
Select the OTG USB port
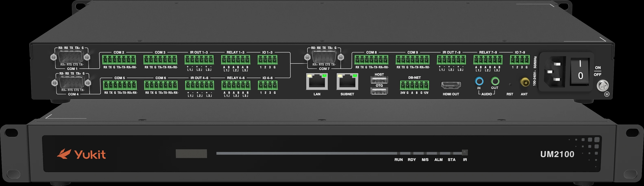379,91
